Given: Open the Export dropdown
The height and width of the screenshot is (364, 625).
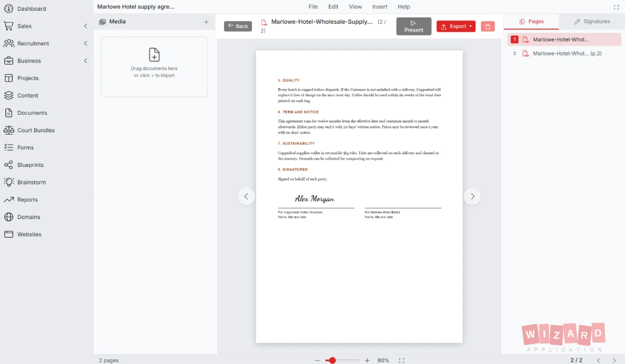Looking at the screenshot, I should coord(456,27).
